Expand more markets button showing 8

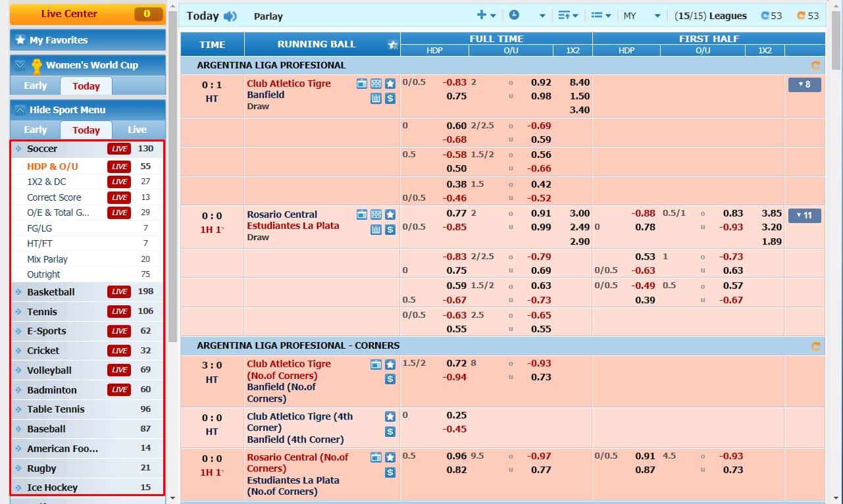click(804, 84)
